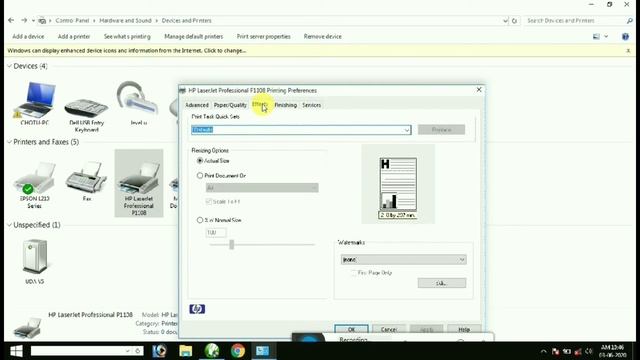Dismiss the yellow information bar
This screenshot has width=640, height=360.
pos(628,51)
